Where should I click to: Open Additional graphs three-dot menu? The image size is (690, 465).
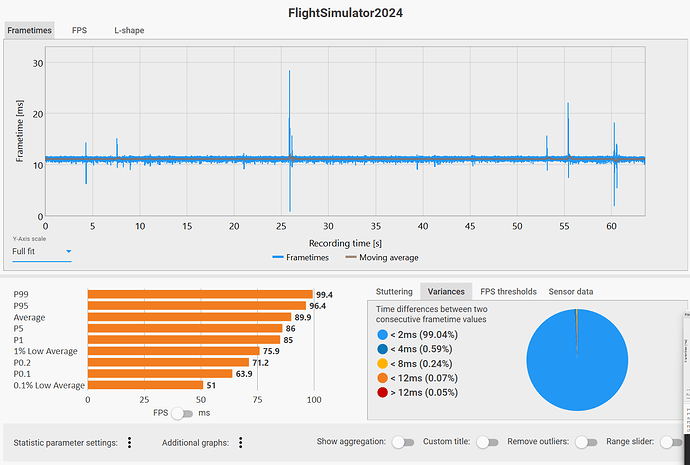241,443
